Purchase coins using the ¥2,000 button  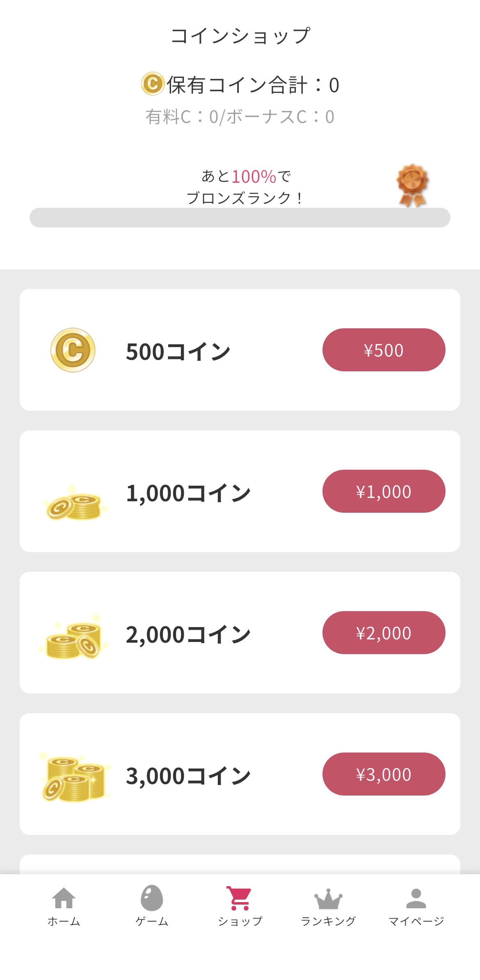point(384,633)
